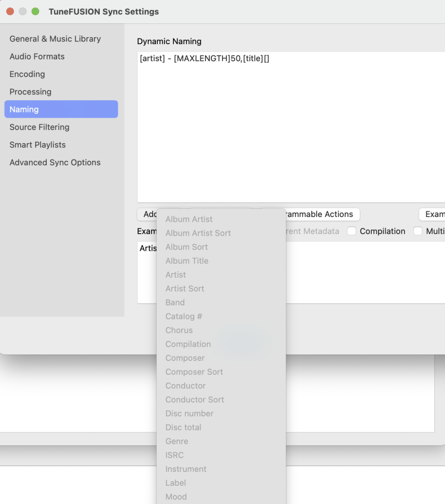Open the Encoding settings pane
This screenshot has height=504, width=445.
click(x=61, y=74)
